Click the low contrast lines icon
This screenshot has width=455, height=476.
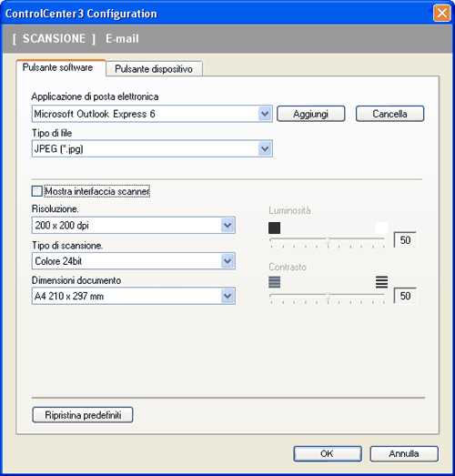(x=275, y=282)
